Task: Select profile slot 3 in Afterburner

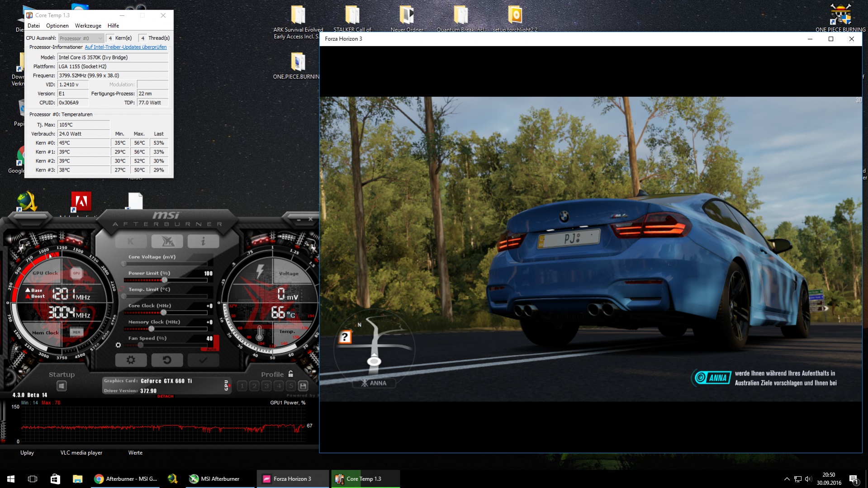Action: coord(266,386)
